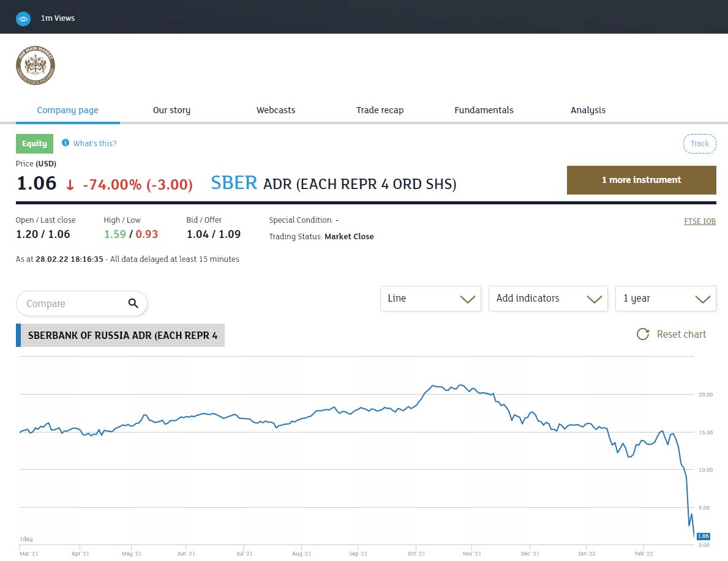Click the 1.59 / 0.93 high-low values
The width and height of the screenshot is (728, 561).
click(x=131, y=234)
